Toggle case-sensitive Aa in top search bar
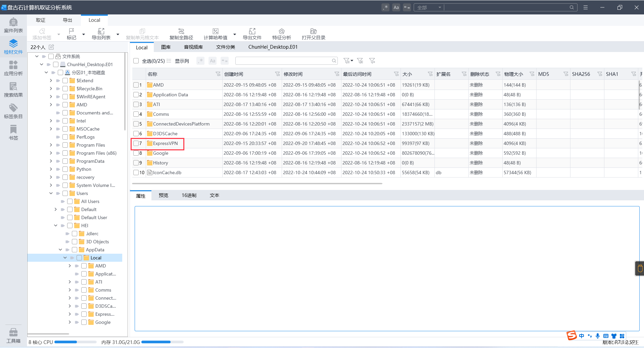This screenshot has width=644, height=348. point(396,7)
